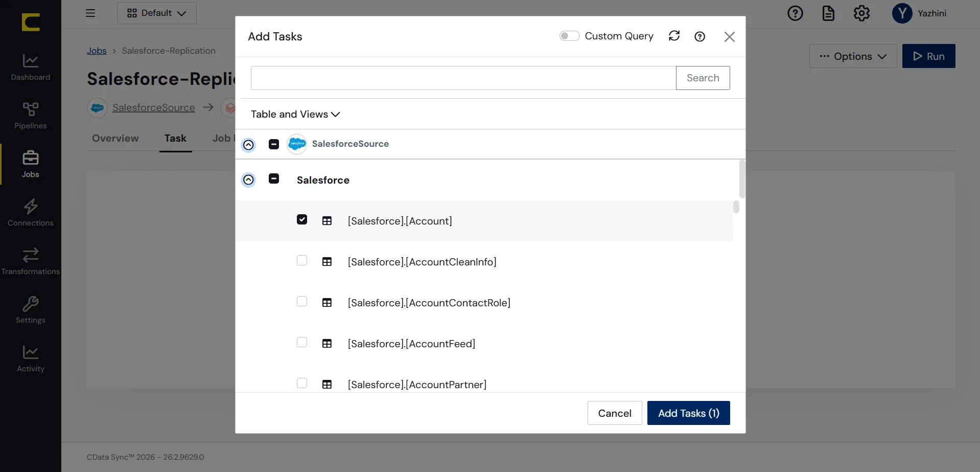
Task: Open Pipelines in the sidebar
Action: tap(31, 116)
